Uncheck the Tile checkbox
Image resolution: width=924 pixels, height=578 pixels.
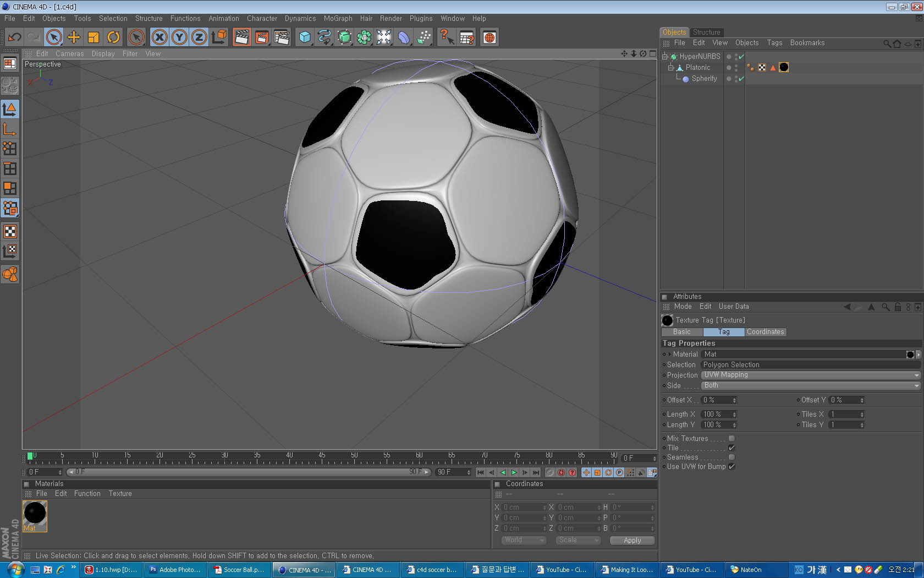732,448
